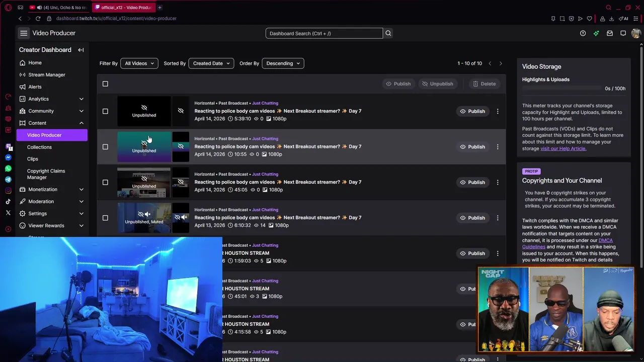Open Opera downloads icon
The height and width of the screenshot is (362, 644).
pyautogui.click(x=611, y=19)
